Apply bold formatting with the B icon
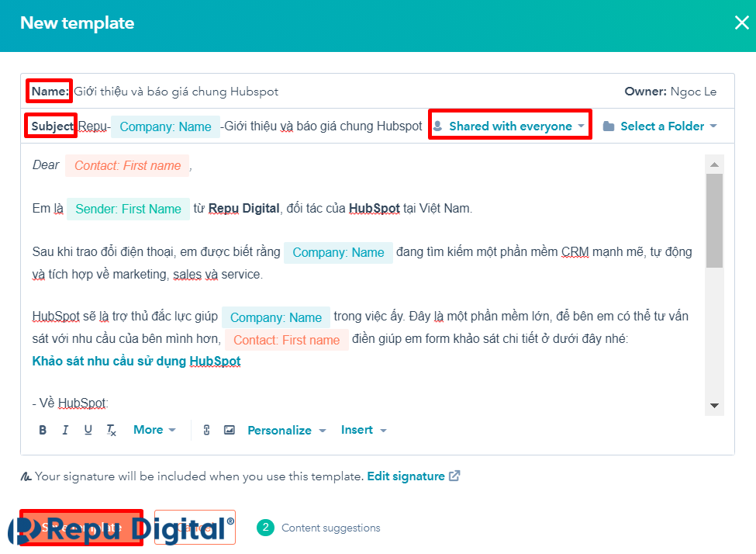This screenshot has width=756, height=554. click(43, 430)
